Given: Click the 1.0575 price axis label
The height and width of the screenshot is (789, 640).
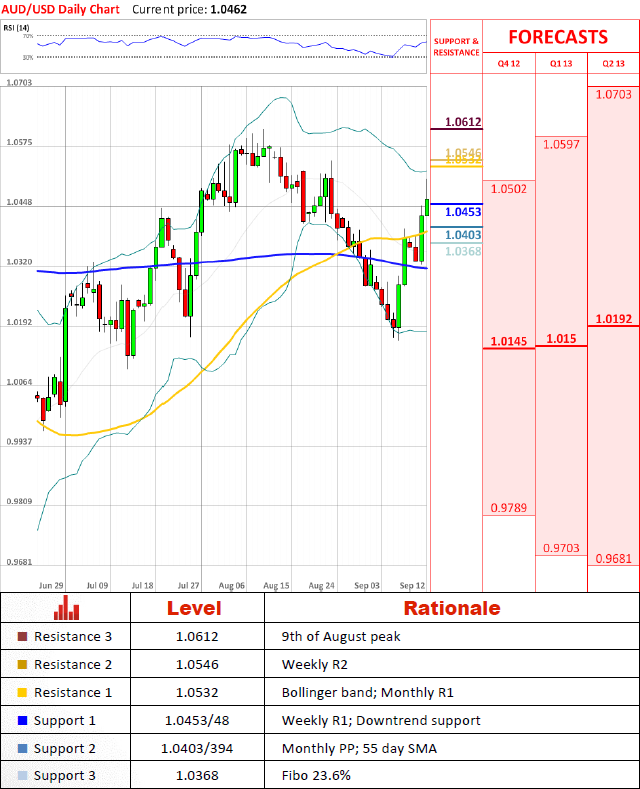Looking at the screenshot, I should (19, 142).
